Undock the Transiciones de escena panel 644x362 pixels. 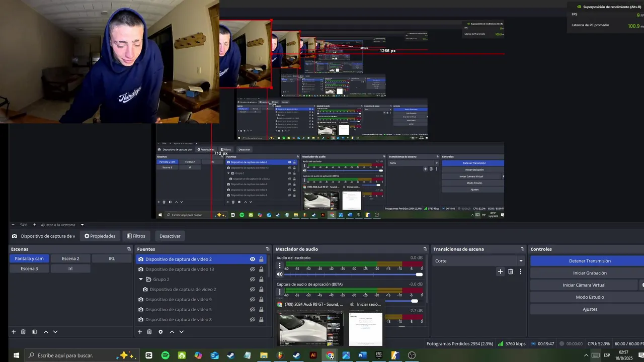[522, 249]
